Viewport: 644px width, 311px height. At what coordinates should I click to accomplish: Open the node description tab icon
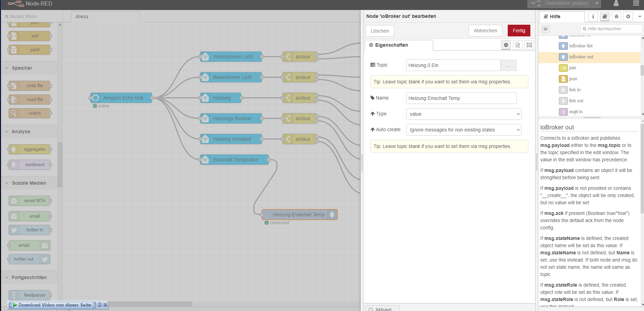518,45
